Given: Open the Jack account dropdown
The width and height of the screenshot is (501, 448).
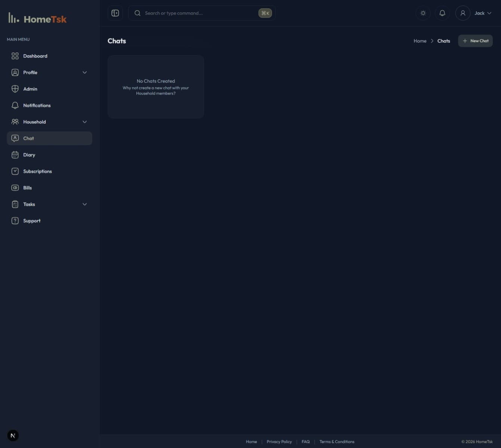Looking at the screenshot, I should tap(483, 13).
